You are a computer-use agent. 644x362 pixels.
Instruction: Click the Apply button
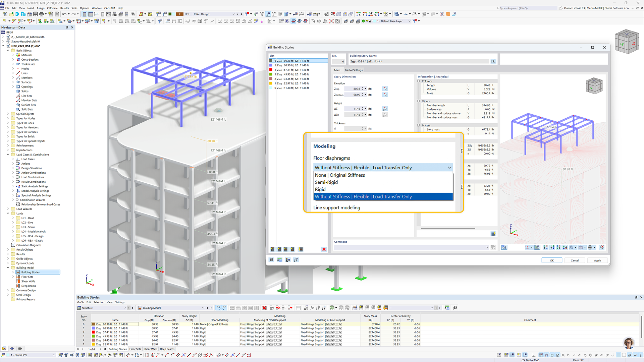597,260
